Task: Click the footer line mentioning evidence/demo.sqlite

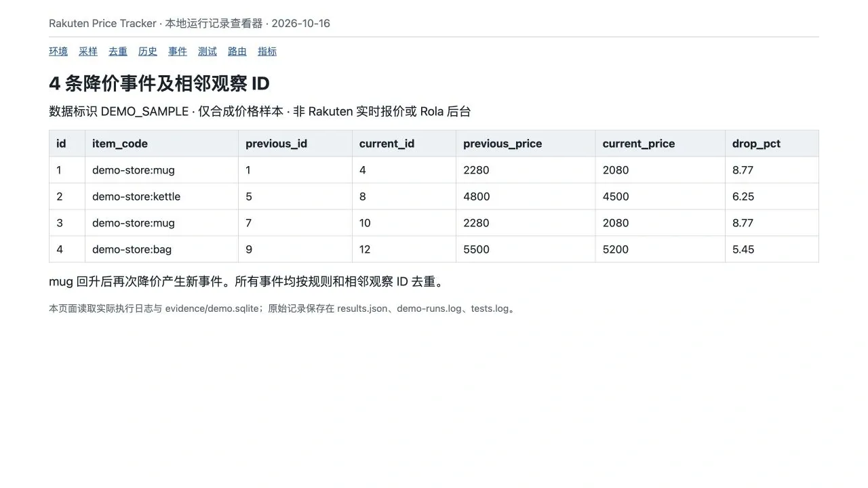Action: click(283, 308)
